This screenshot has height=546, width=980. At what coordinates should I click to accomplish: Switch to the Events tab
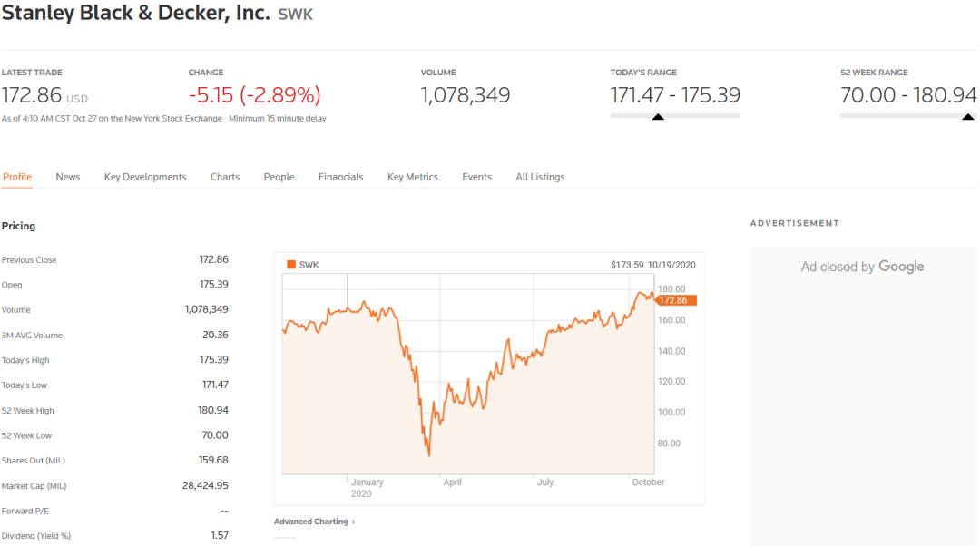coord(477,177)
